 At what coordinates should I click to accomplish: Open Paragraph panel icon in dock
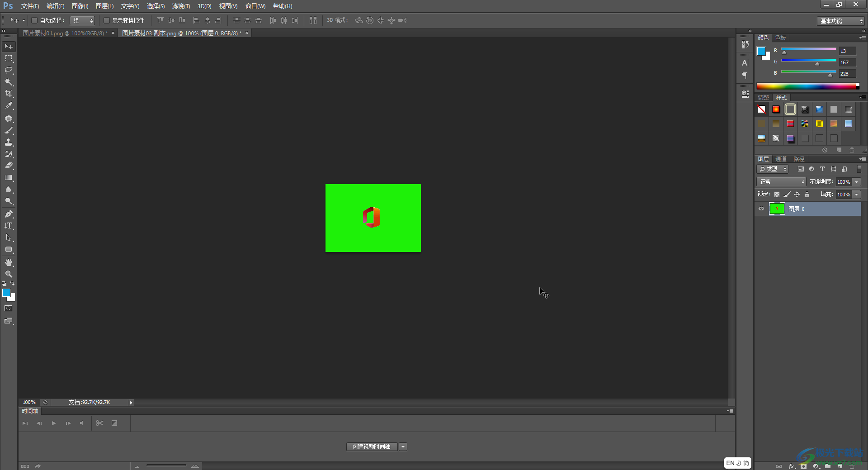pyautogui.click(x=745, y=76)
